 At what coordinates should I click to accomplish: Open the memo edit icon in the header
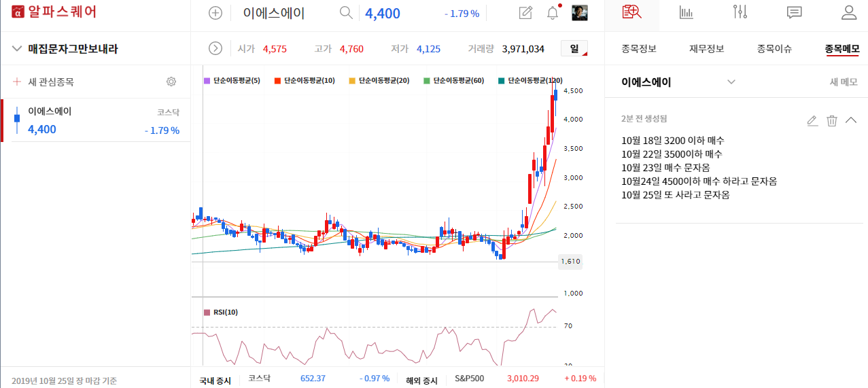click(x=525, y=13)
